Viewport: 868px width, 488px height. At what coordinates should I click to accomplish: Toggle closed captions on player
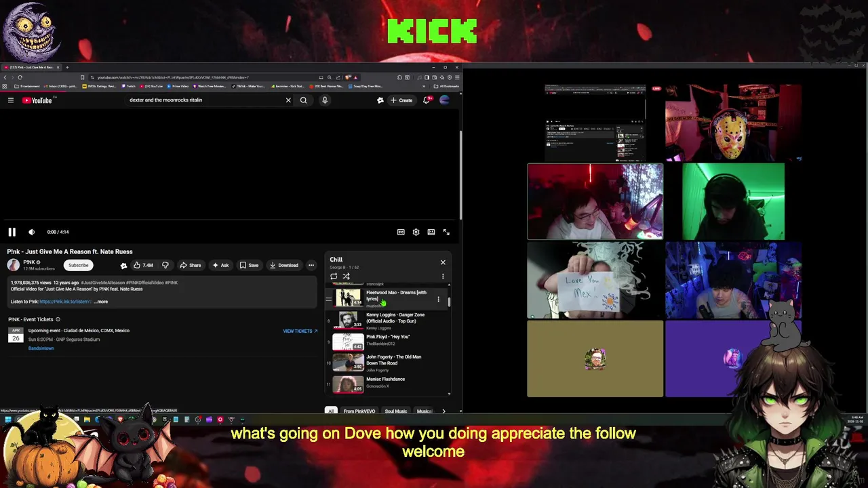point(401,232)
